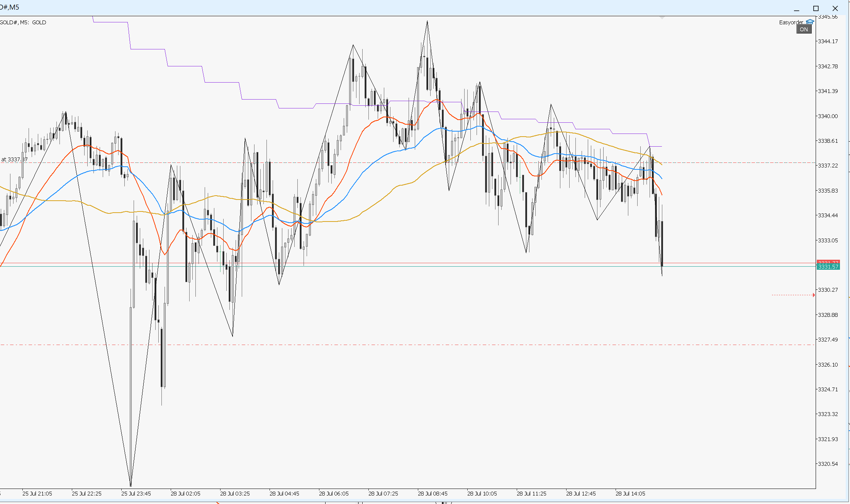Click the 3337.22 price scale label
This screenshot has width=850, height=504.
828,166
